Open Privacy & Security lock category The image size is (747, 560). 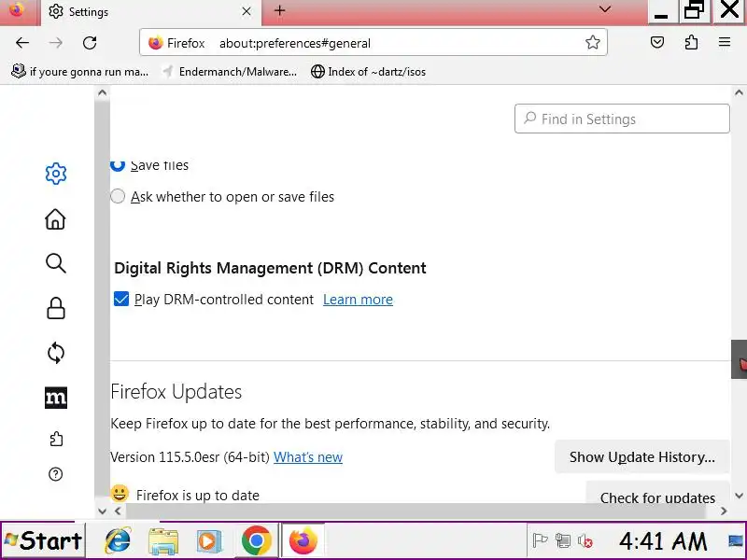click(56, 308)
